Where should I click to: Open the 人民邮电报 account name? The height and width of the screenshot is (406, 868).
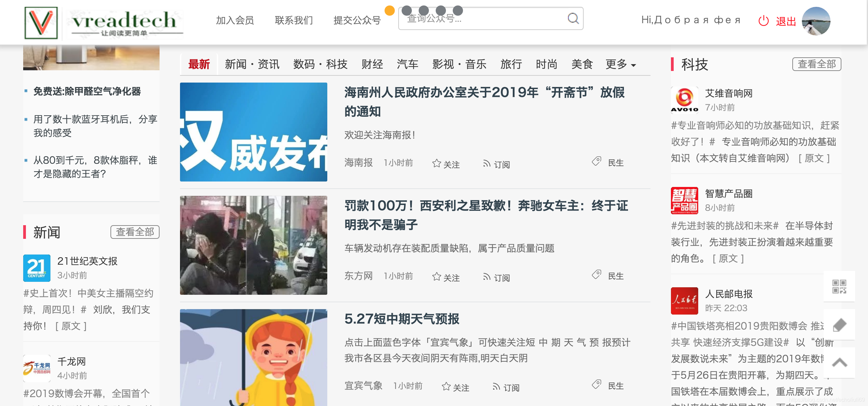(729, 294)
